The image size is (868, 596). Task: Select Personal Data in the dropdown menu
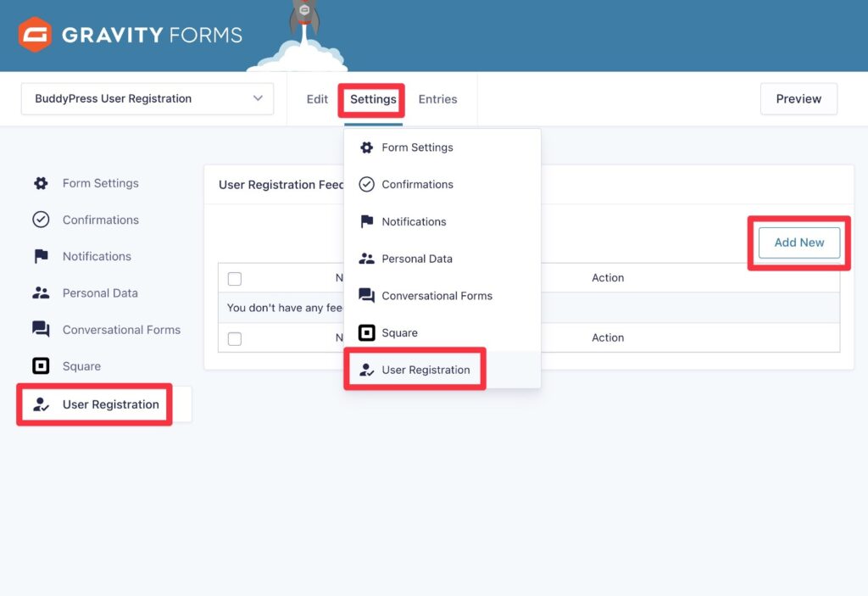[416, 259]
